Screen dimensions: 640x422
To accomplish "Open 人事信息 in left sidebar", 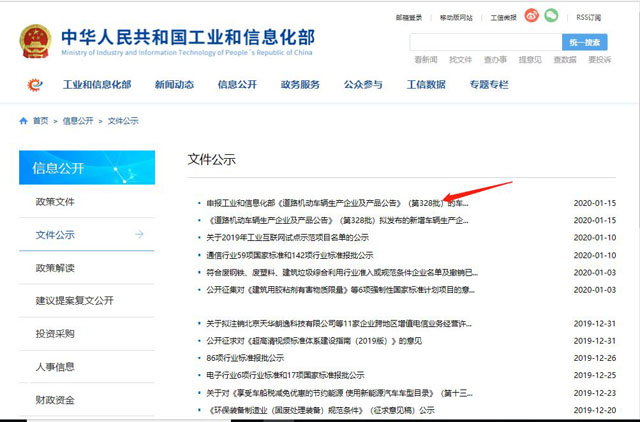I will point(55,366).
